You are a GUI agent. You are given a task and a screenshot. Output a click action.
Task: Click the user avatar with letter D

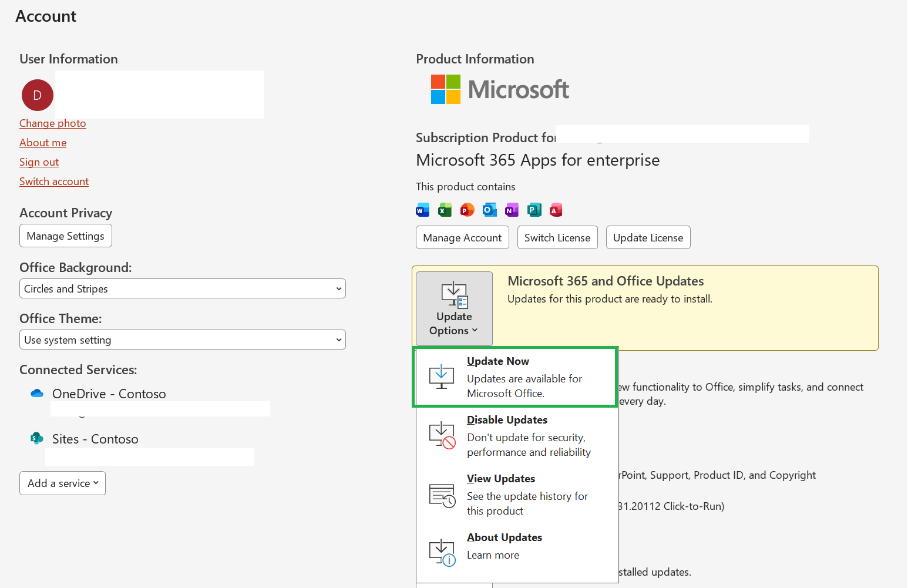[38, 95]
